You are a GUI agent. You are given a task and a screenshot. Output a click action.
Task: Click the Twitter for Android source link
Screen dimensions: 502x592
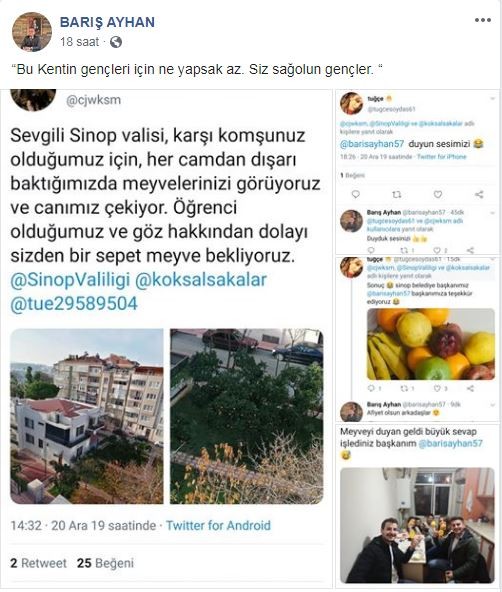tap(218, 525)
